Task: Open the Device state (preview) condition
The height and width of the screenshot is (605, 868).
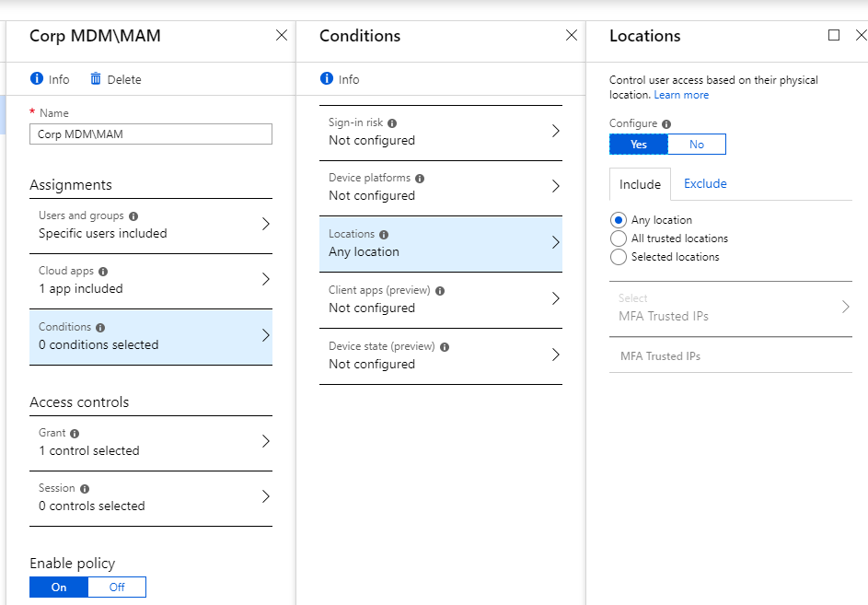Action: 440,355
